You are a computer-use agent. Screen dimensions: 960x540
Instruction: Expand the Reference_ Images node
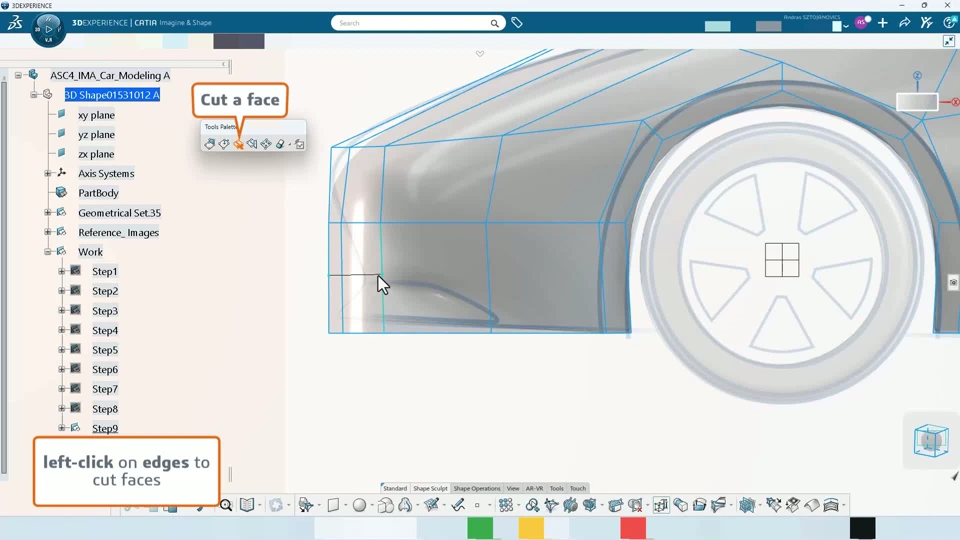pyautogui.click(x=48, y=232)
